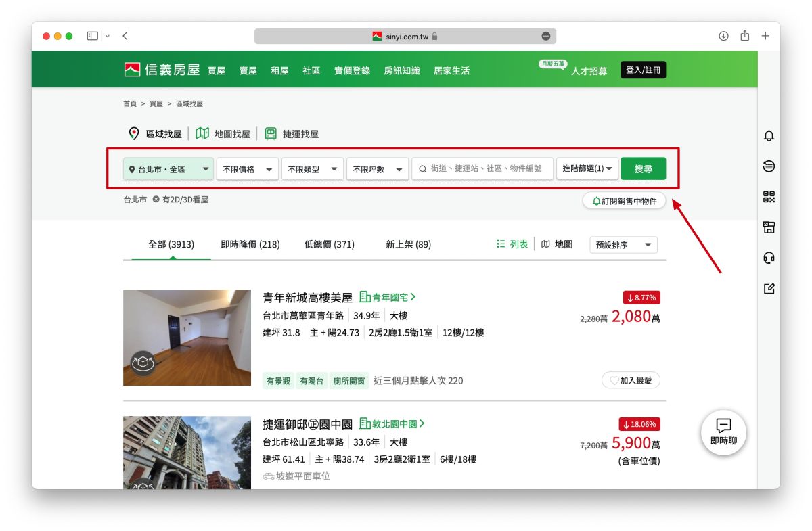Open 賣屋 in top navigation
This screenshot has height=531, width=812.
tap(248, 70)
